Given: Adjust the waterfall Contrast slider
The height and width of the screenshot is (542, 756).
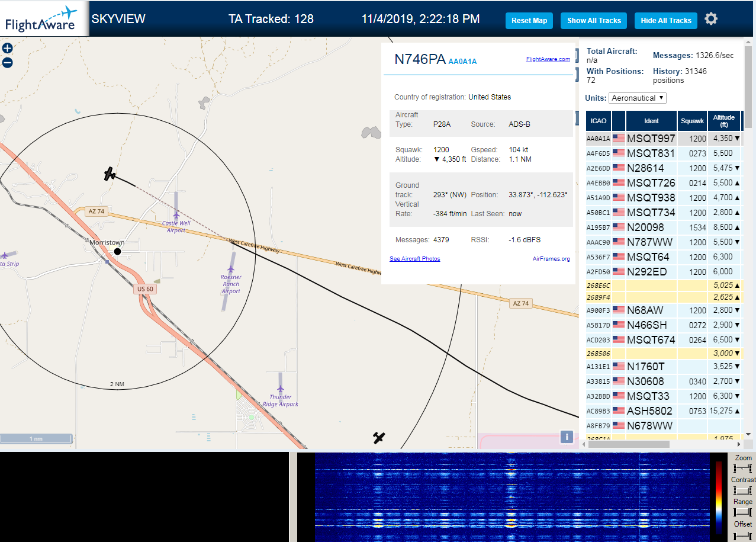Looking at the screenshot, I should pos(742,490).
